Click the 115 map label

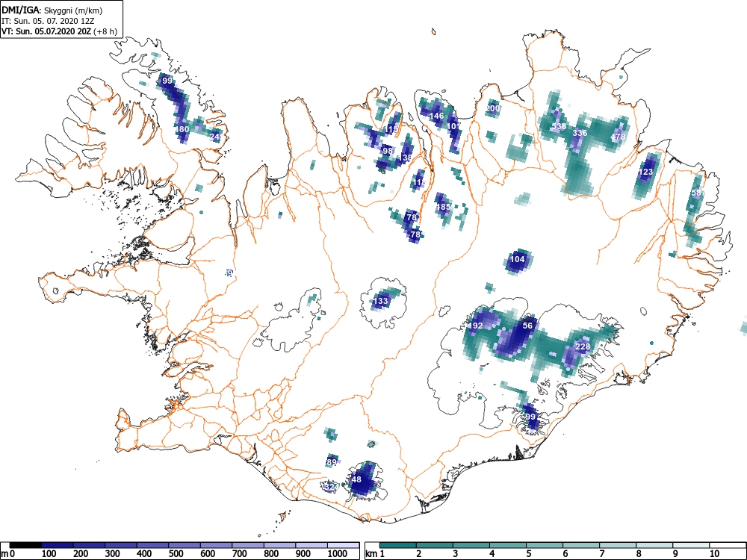(x=391, y=129)
